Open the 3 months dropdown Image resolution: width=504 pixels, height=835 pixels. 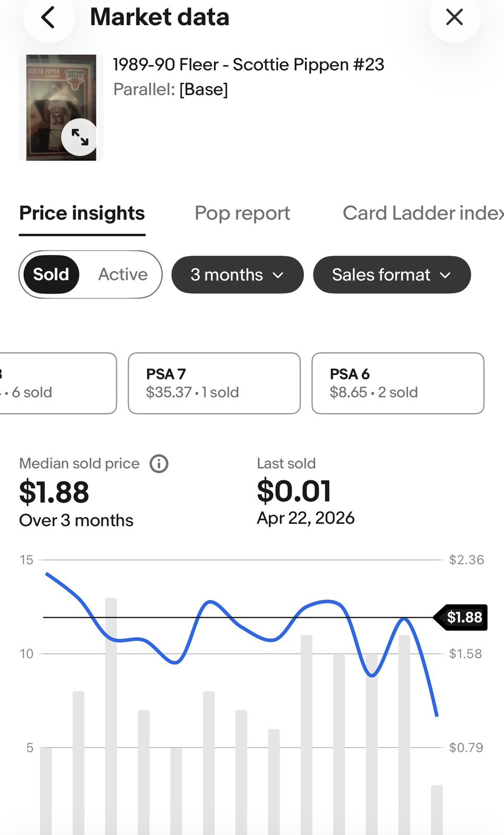click(x=237, y=275)
